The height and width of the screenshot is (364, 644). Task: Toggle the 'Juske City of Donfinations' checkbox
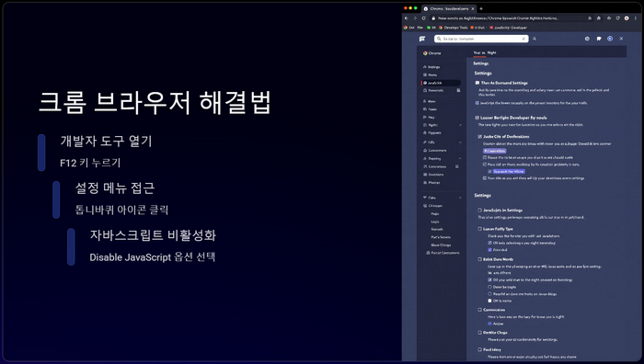pos(479,137)
